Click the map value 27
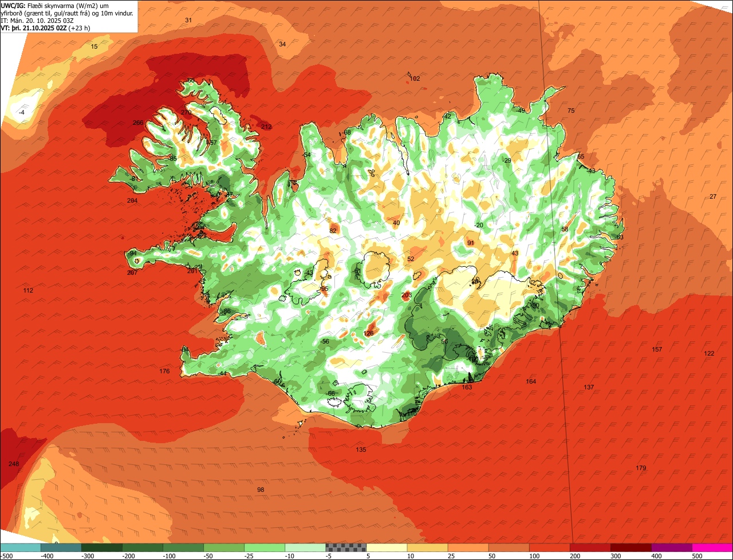The image size is (733, 560). 713,196
